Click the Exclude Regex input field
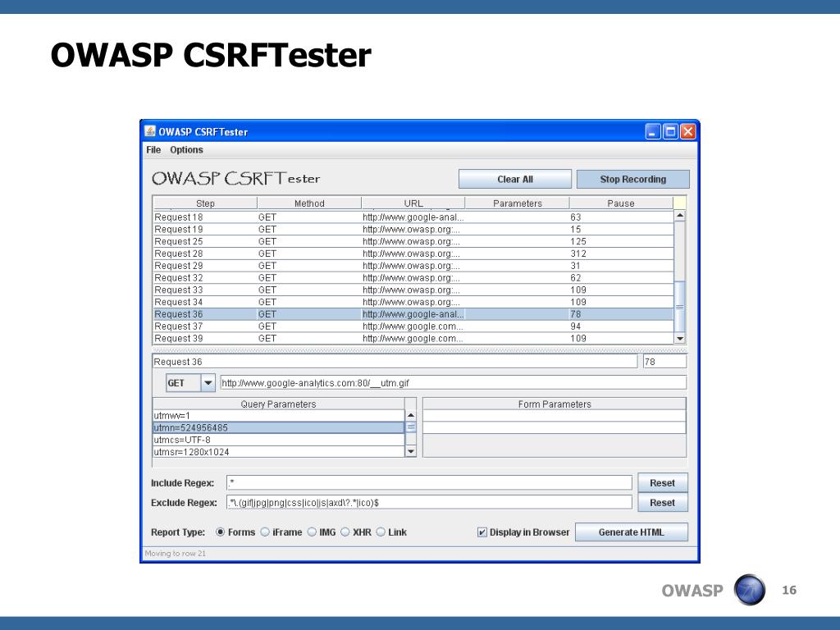 [429, 503]
